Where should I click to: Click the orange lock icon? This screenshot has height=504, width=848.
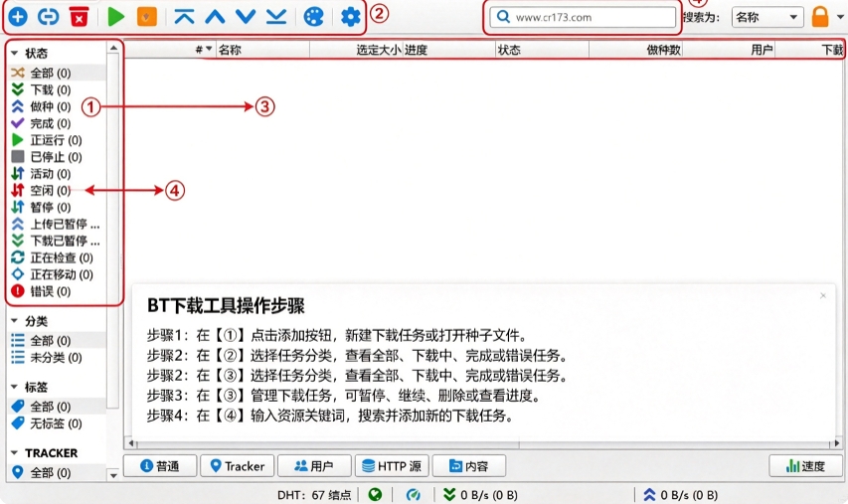(x=820, y=17)
